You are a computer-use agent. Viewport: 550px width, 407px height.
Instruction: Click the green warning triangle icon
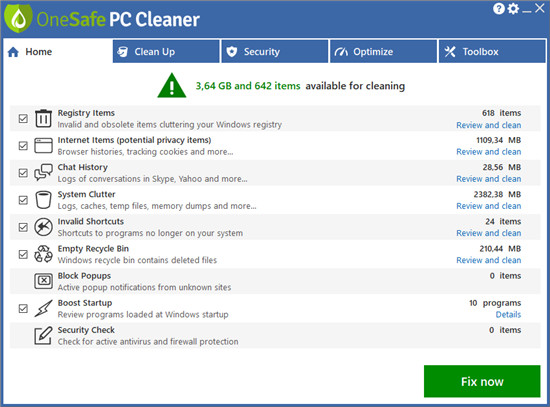coord(172,86)
